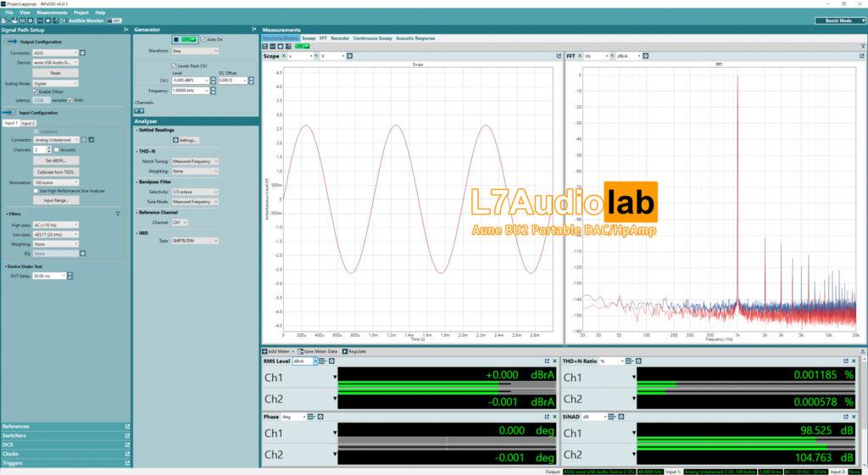Open Notch Tuning dropdown
868x475 pixels.
click(195, 162)
